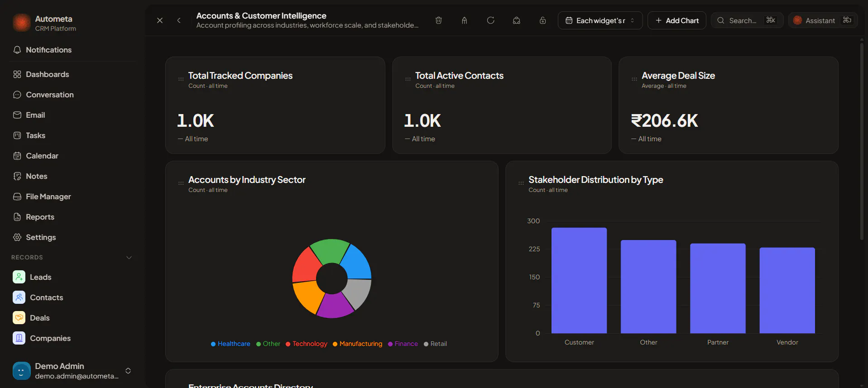
Task: Click the Conversation chat bubble icon
Action: tap(17, 95)
